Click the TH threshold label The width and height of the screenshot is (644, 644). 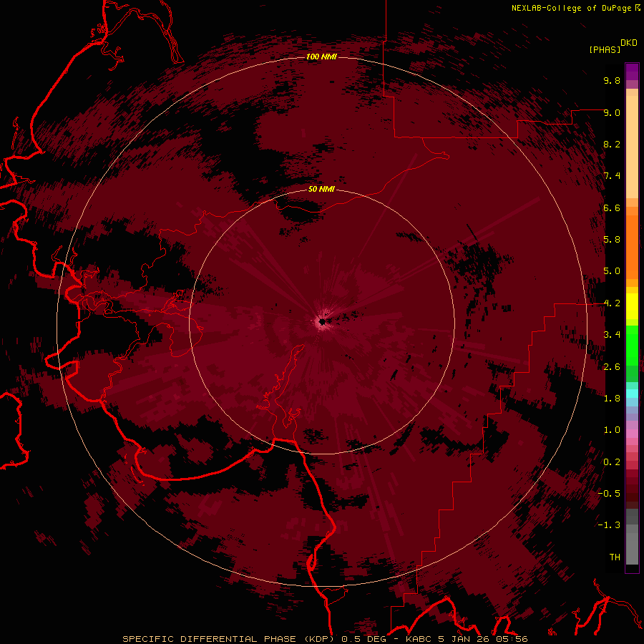[615, 557]
